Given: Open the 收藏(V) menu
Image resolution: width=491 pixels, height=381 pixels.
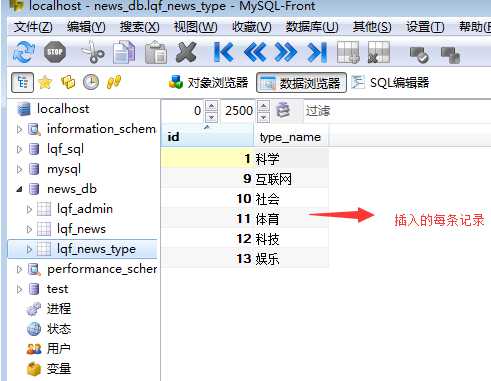Looking at the screenshot, I should coord(252,27).
